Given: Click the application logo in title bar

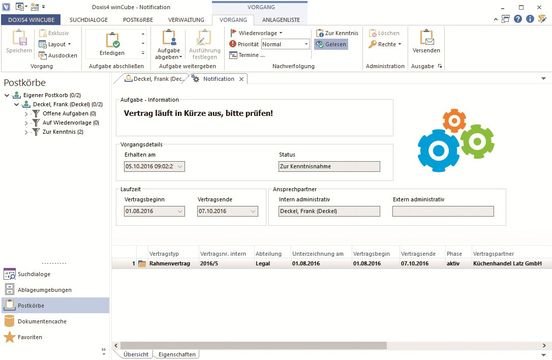Looking at the screenshot, I should tap(6, 7).
